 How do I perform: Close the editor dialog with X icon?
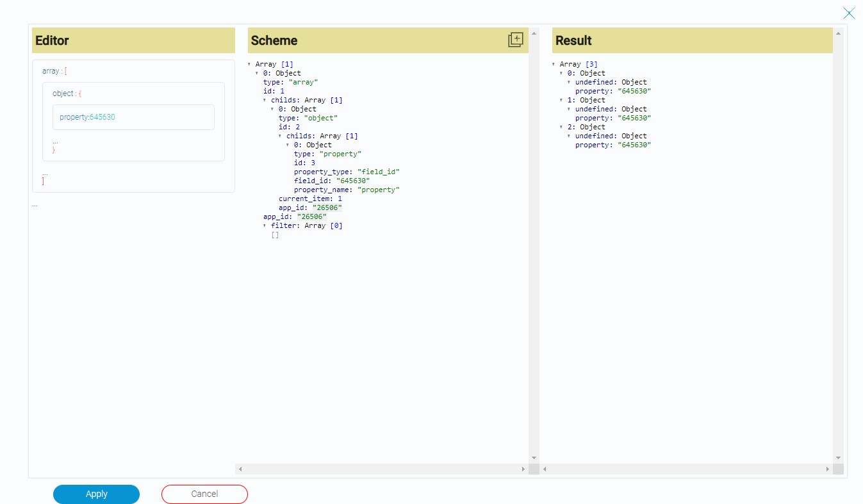849,13
